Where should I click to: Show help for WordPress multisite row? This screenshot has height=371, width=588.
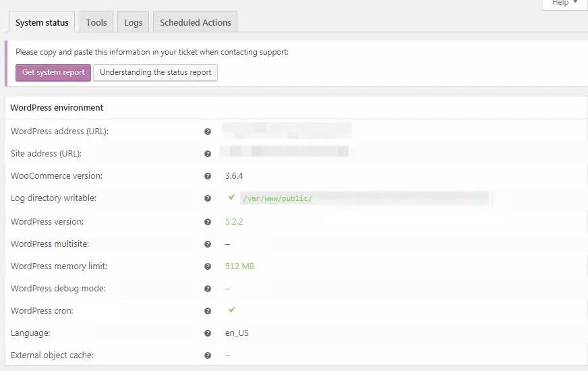click(x=208, y=244)
